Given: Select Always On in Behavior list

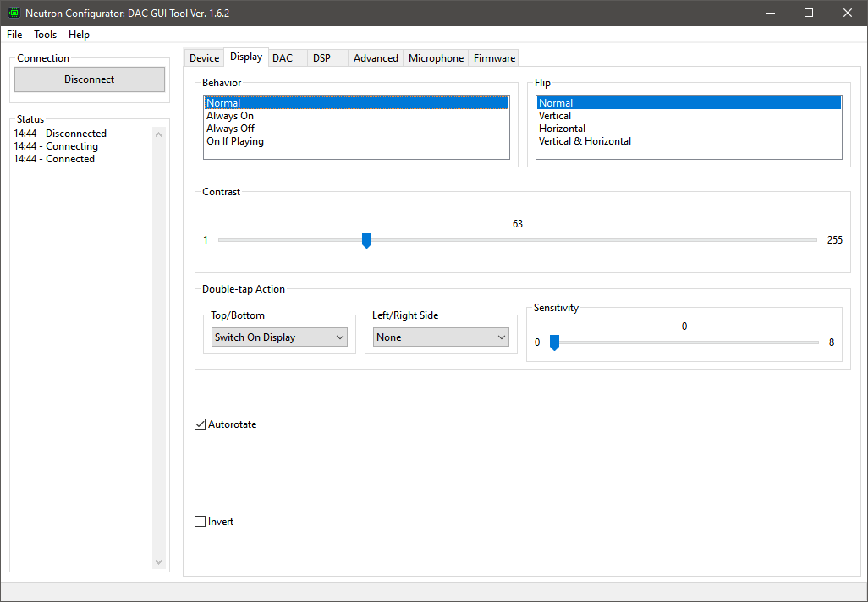Looking at the screenshot, I should (230, 116).
